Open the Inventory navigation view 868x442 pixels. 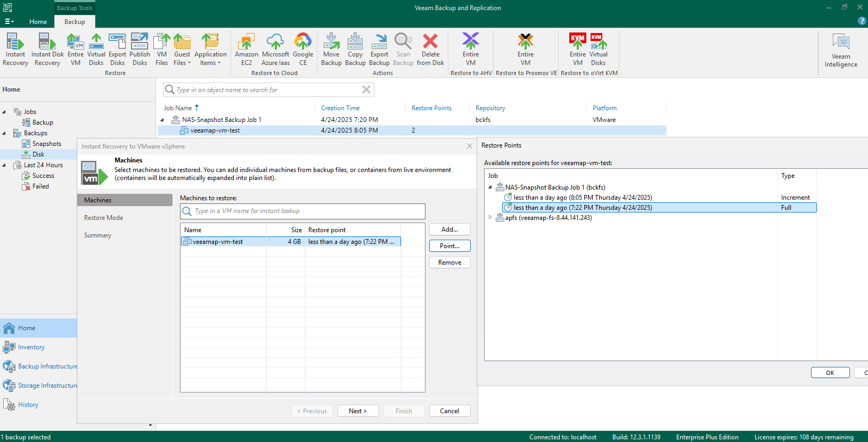pos(38,347)
